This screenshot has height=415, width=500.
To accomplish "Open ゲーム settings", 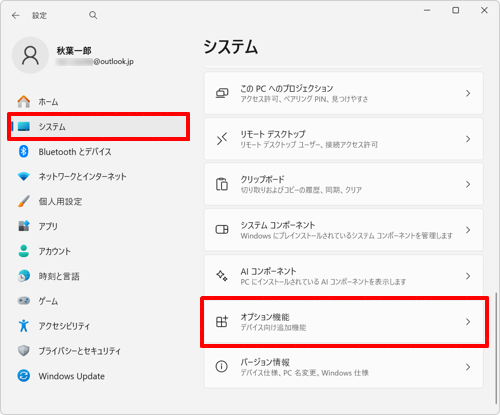I will tap(99, 301).
